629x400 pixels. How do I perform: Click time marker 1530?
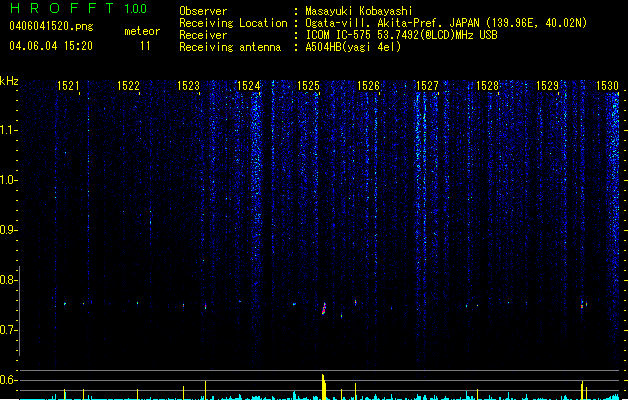coord(607,86)
